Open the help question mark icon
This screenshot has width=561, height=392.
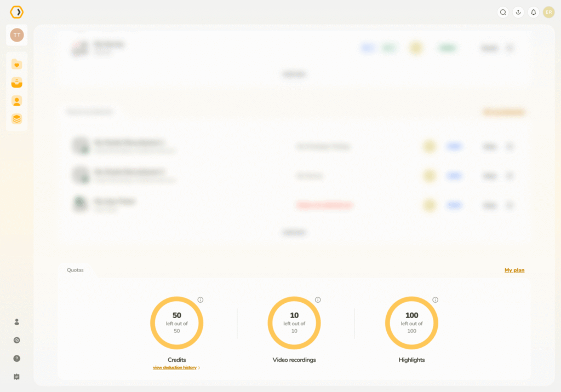(x=17, y=358)
